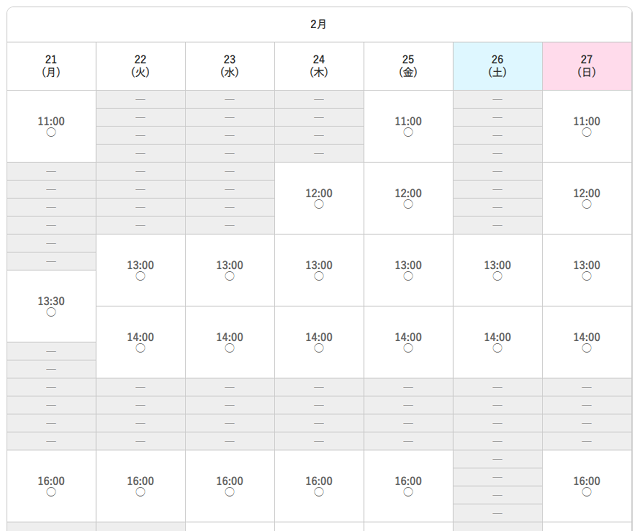Select 16:00 on Thursday 24
Screen dimensions: 640x531
pos(319,486)
